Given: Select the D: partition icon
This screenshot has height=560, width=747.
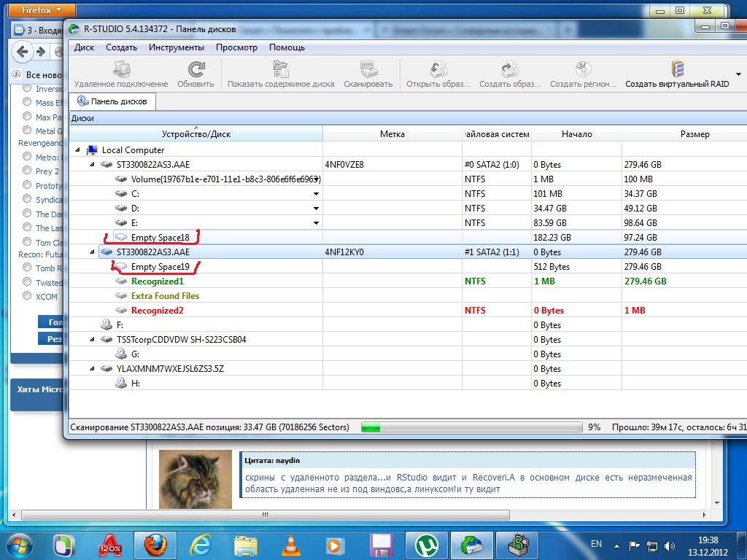Looking at the screenshot, I should 122,209.
